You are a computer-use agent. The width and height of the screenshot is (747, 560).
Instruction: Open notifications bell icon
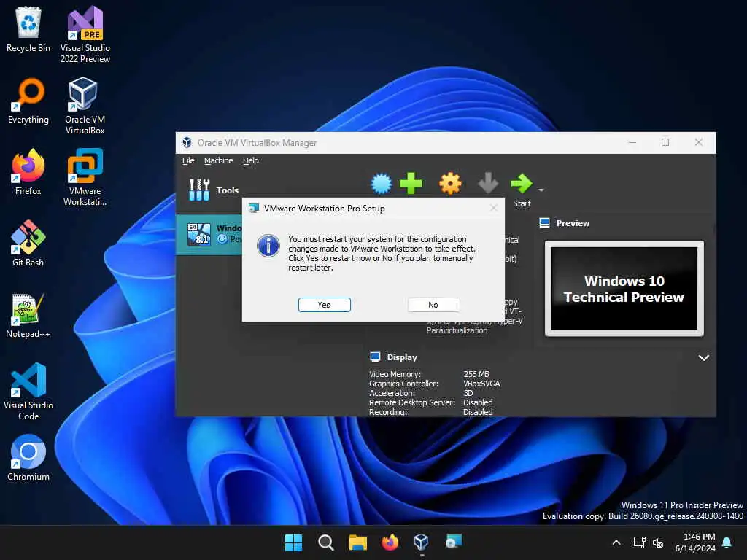click(727, 542)
